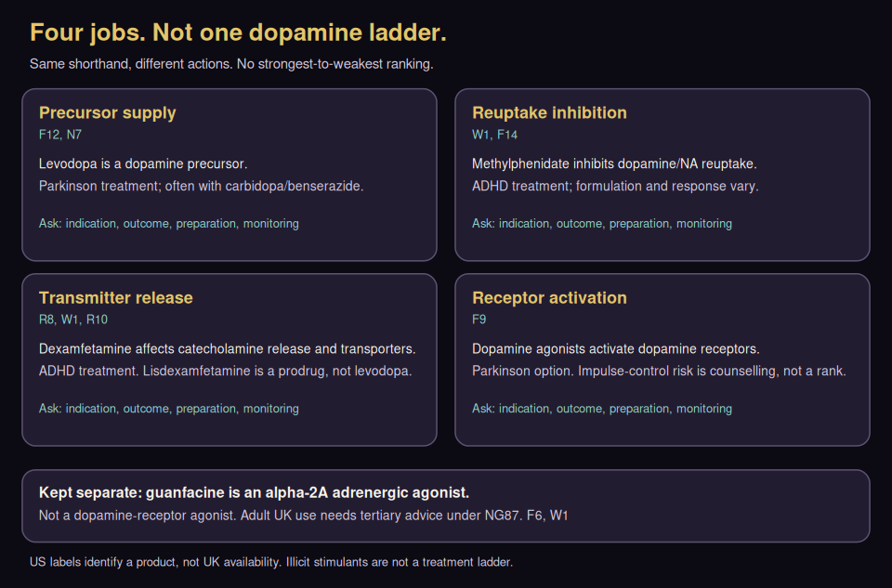Image resolution: width=892 pixels, height=588 pixels.
Task: Click the Ask line in Precursor supply card
Action: (168, 224)
